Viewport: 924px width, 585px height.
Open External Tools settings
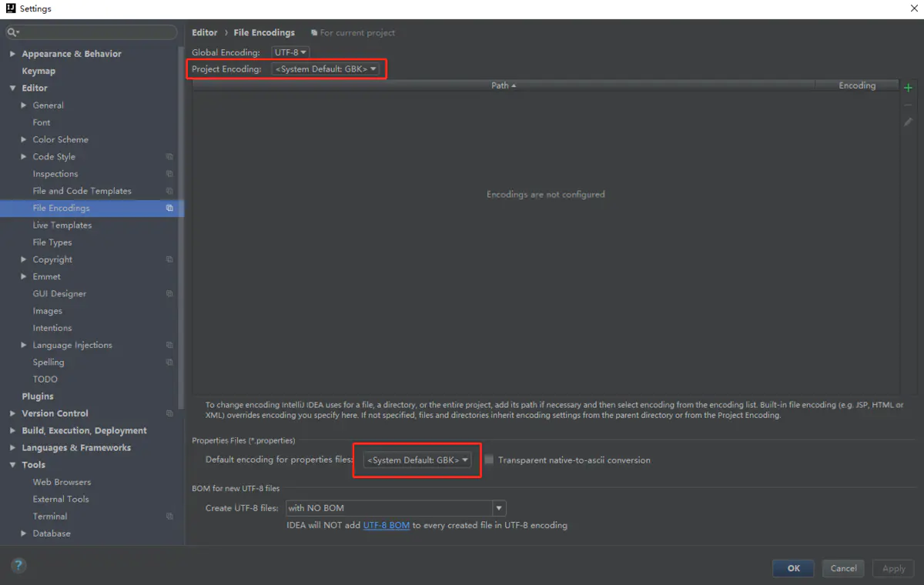(61, 499)
